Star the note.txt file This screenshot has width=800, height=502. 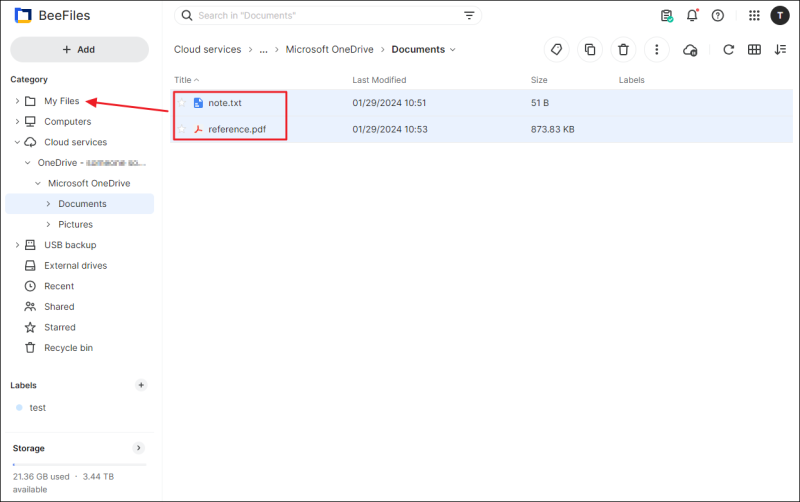(x=182, y=103)
